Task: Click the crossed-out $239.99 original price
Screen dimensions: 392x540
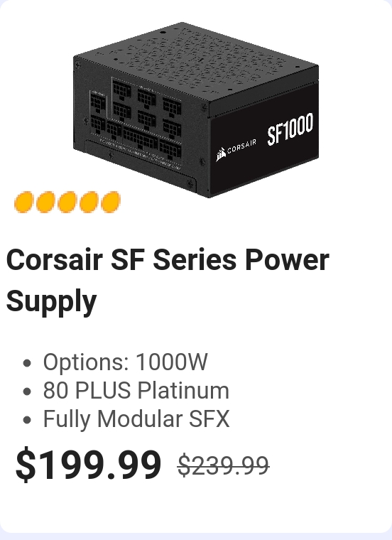Action: point(224,465)
